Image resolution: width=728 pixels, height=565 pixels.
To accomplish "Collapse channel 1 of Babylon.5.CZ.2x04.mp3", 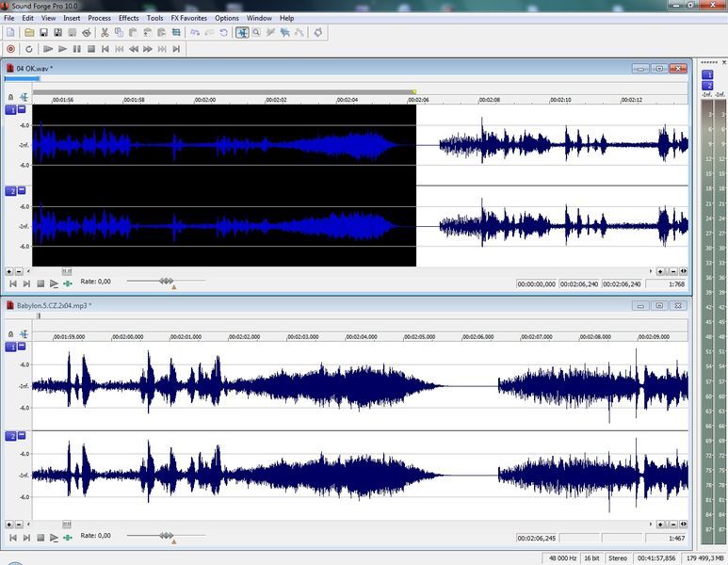I will tap(22, 347).
